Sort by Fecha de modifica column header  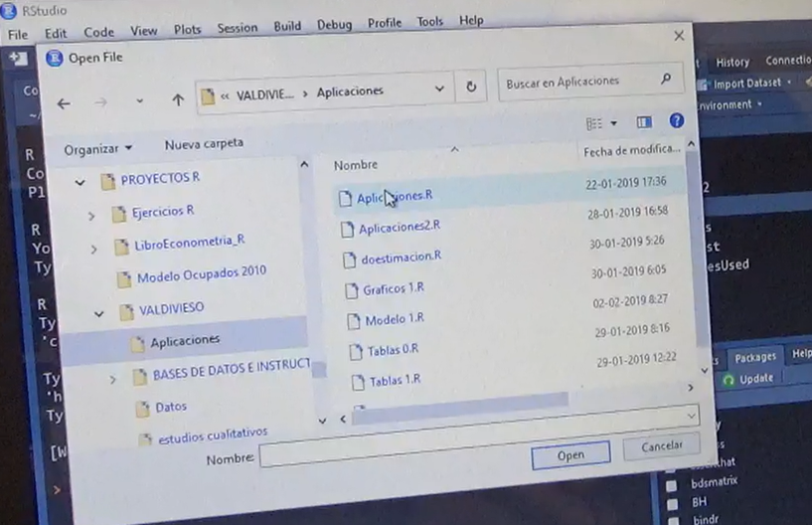coord(631,150)
